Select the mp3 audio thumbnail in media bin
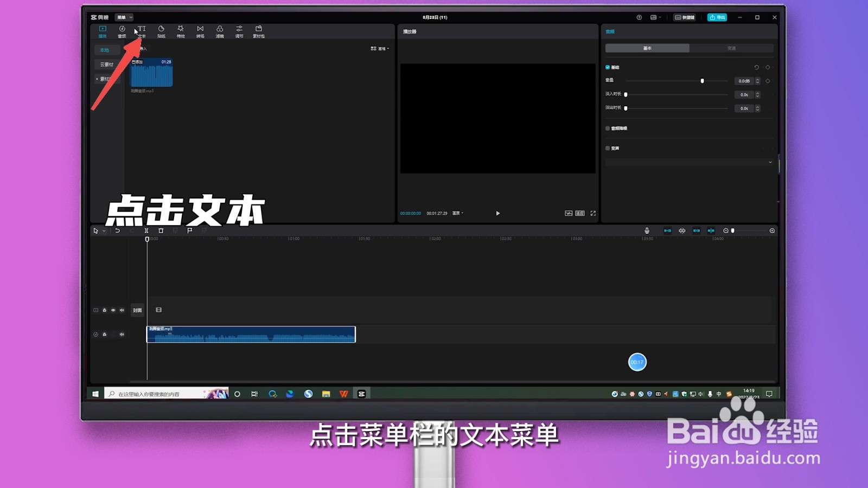 (151, 73)
